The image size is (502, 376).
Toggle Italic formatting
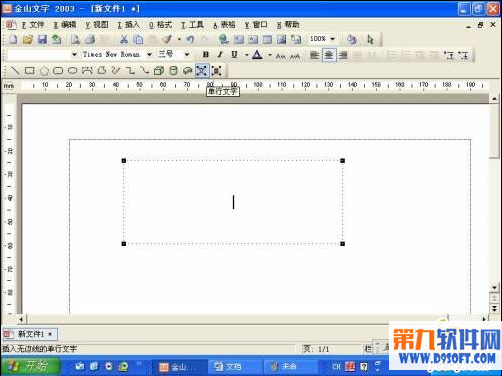pos(220,54)
